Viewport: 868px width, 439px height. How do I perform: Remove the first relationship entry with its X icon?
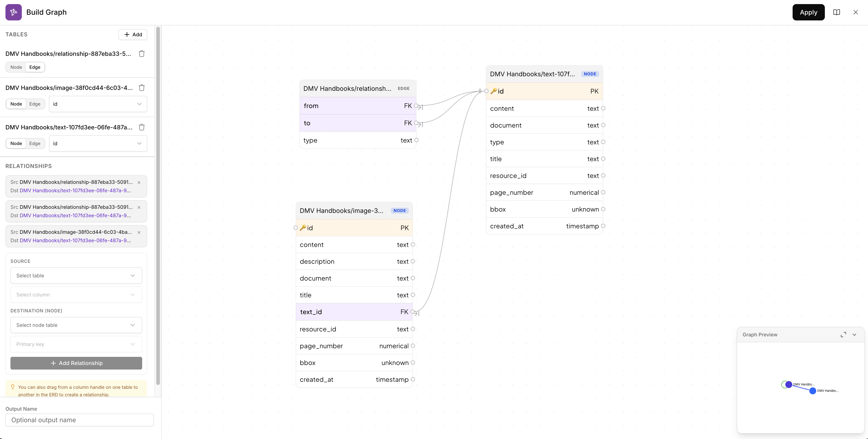tap(139, 183)
